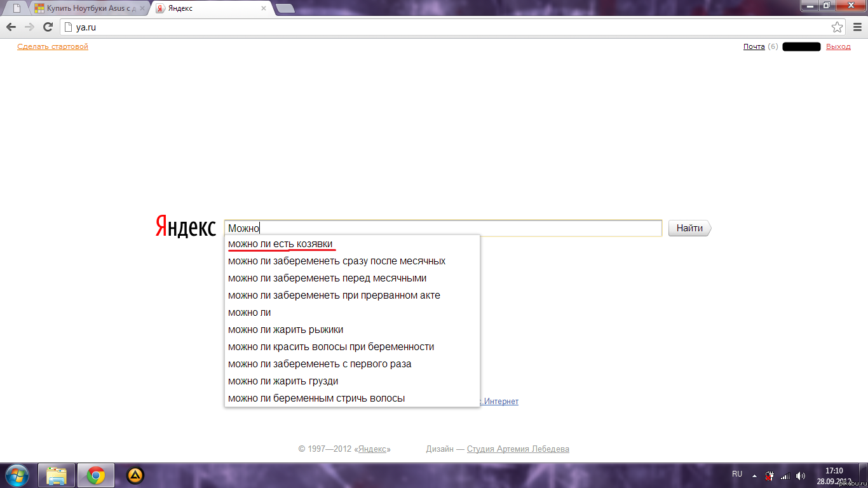Pick suggestion ending with перед месячными

(x=352, y=278)
